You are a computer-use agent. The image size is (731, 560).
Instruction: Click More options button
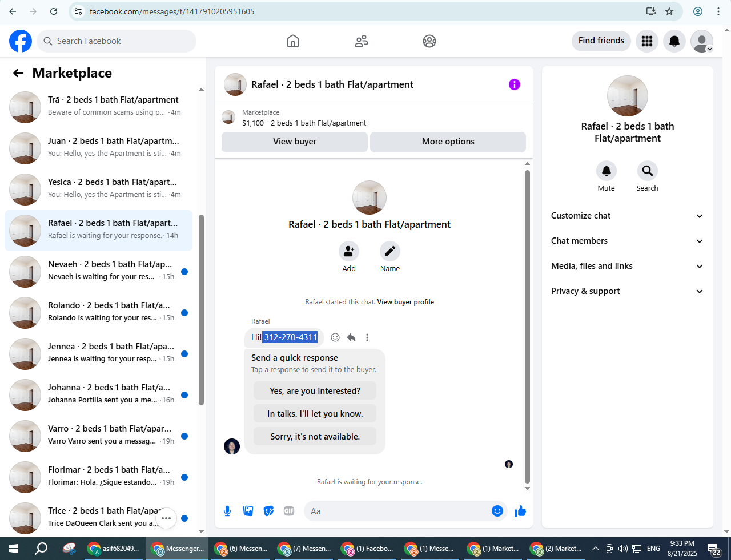pos(448,142)
